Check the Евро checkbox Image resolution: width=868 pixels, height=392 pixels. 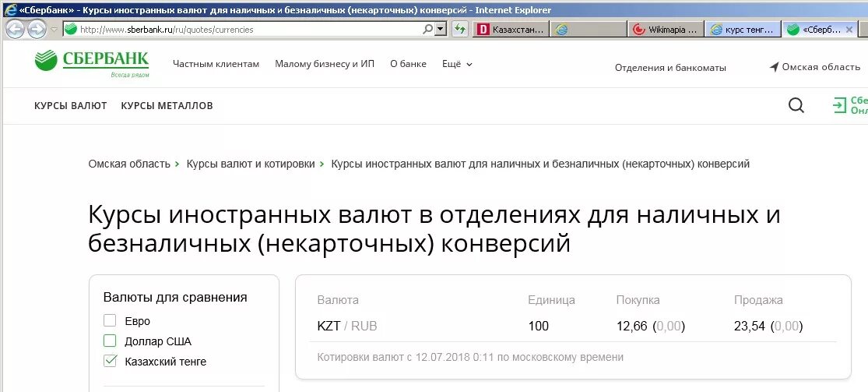coord(110,320)
